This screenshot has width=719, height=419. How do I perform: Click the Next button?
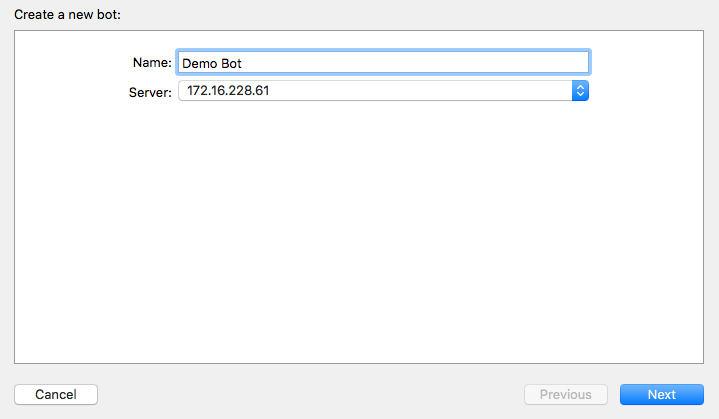point(661,395)
